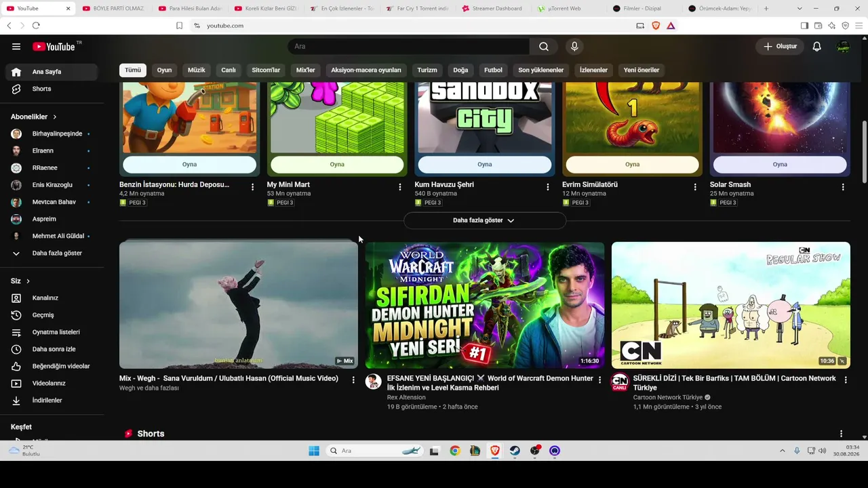The height and width of the screenshot is (488, 868).
Task: Open more options for My Mini Mart
Action: pos(399,187)
